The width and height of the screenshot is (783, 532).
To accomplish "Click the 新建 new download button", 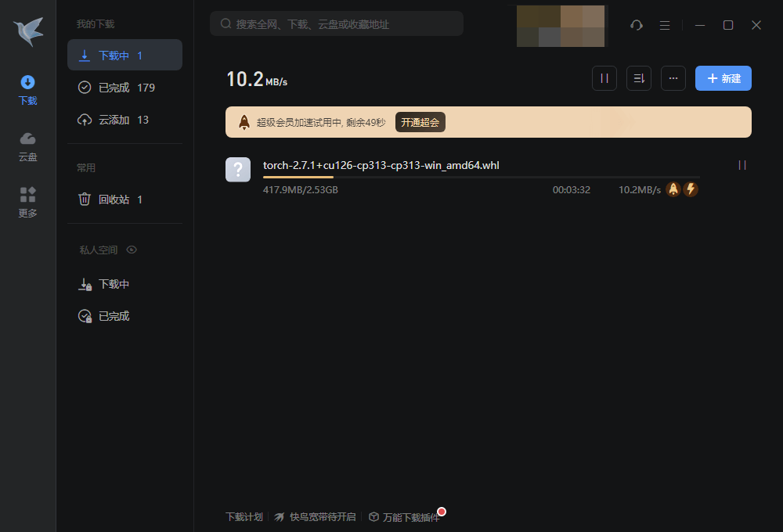I will (x=723, y=78).
